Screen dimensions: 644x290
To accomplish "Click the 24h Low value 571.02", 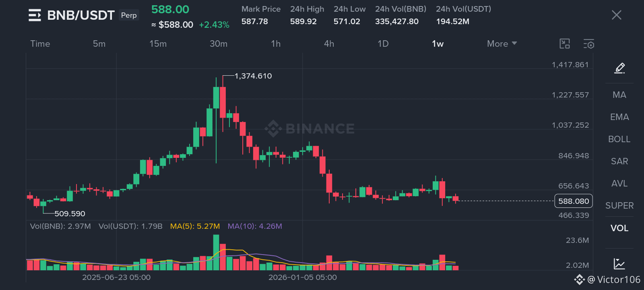I will 347,21.
